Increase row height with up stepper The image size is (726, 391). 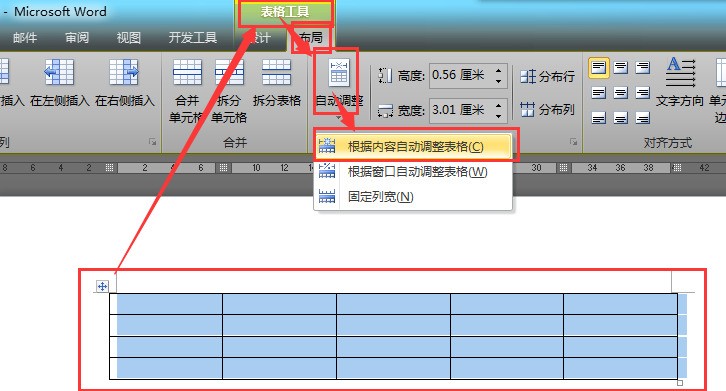[499, 70]
